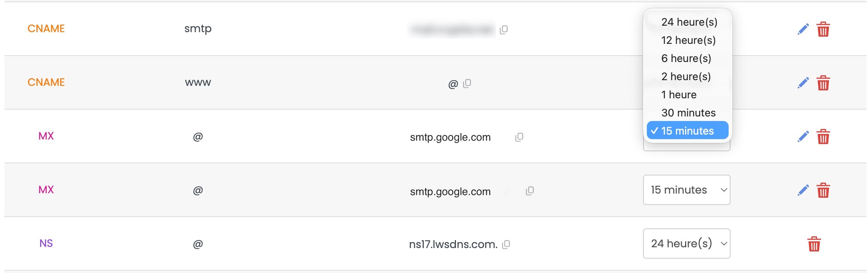This screenshot has width=868, height=273.
Task: Open the NS record's 24 heure(s) TTL dropdown
Action: 686,244
